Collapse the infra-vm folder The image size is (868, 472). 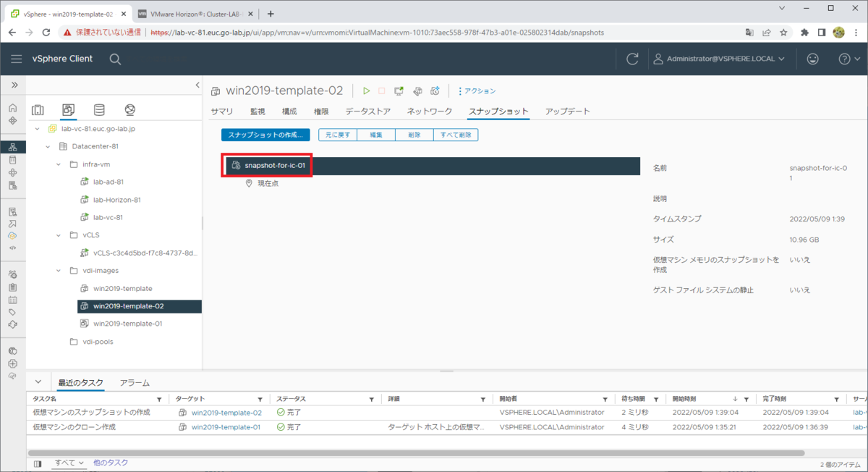pos(59,164)
